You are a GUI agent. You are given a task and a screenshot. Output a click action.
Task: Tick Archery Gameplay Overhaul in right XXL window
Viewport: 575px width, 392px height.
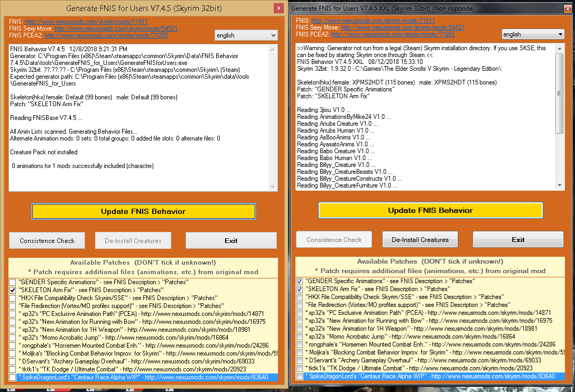300,360
